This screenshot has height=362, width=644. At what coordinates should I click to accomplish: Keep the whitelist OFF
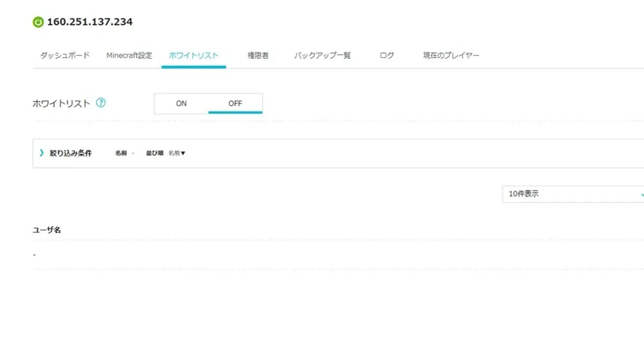tap(235, 103)
